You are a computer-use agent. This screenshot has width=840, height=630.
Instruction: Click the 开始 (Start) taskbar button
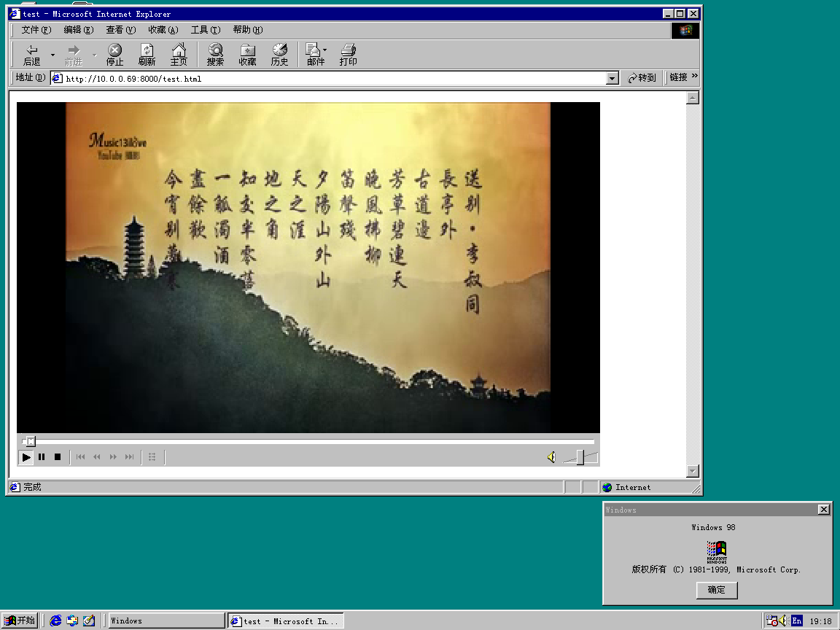pos(19,620)
